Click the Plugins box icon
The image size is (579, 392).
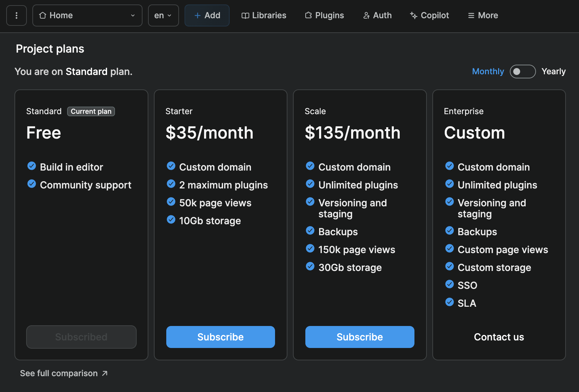(x=308, y=15)
